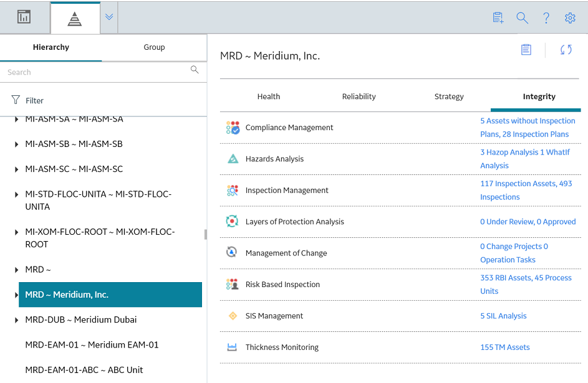Image resolution: width=588 pixels, height=383 pixels.
Task: Expand the MRD ~ tree node
Action: coord(16,270)
